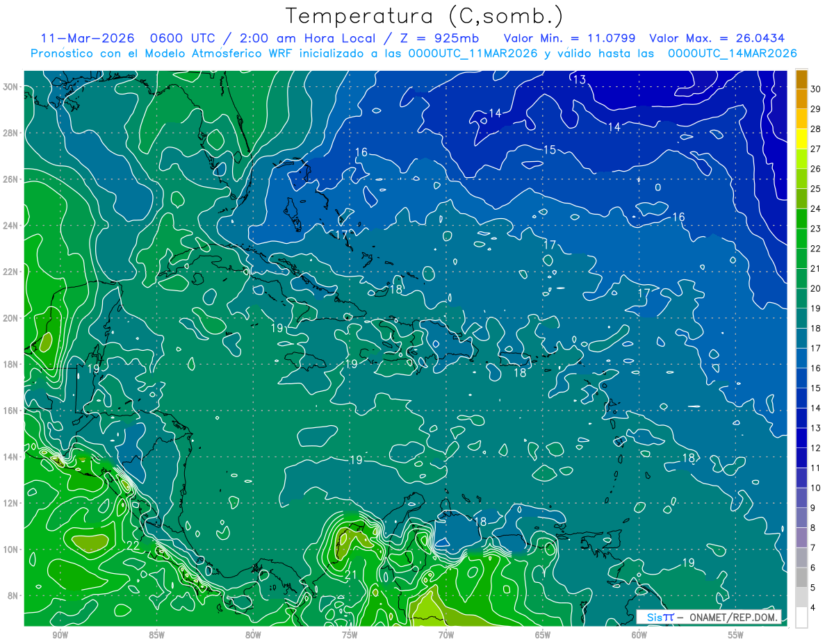Click the "18N" latitude axis label
The height and width of the screenshot is (644, 834).
tap(10, 364)
